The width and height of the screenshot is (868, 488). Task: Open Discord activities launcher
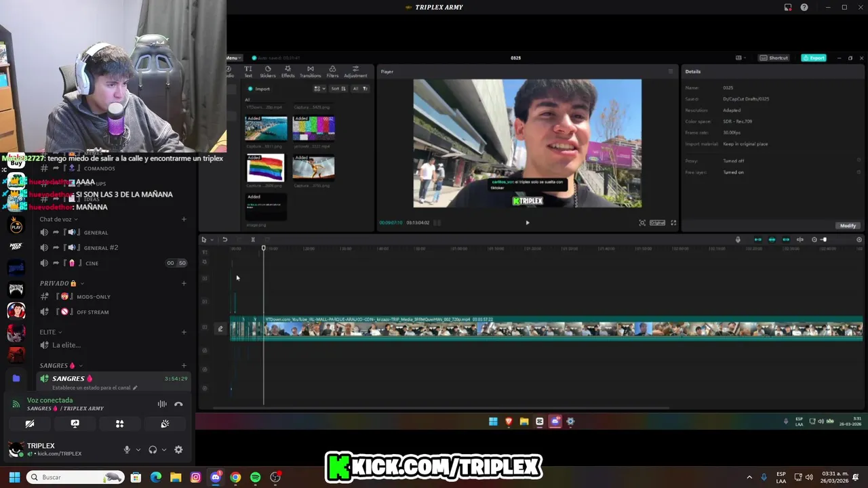(x=119, y=424)
